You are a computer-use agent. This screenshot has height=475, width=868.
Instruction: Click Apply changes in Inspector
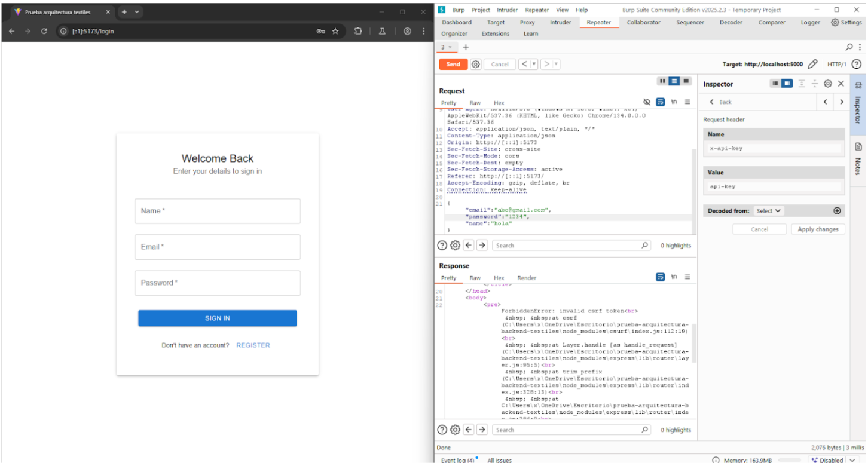click(x=818, y=229)
